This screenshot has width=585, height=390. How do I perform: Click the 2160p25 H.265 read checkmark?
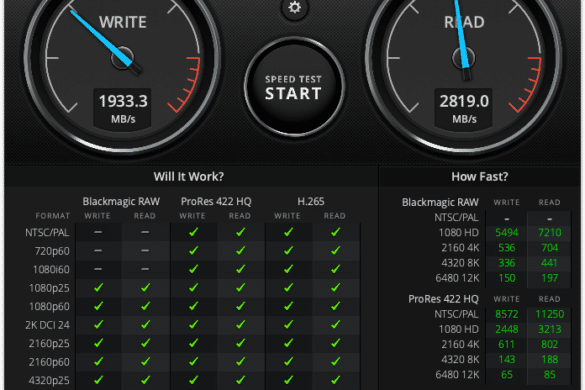pyautogui.click(x=335, y=343)
